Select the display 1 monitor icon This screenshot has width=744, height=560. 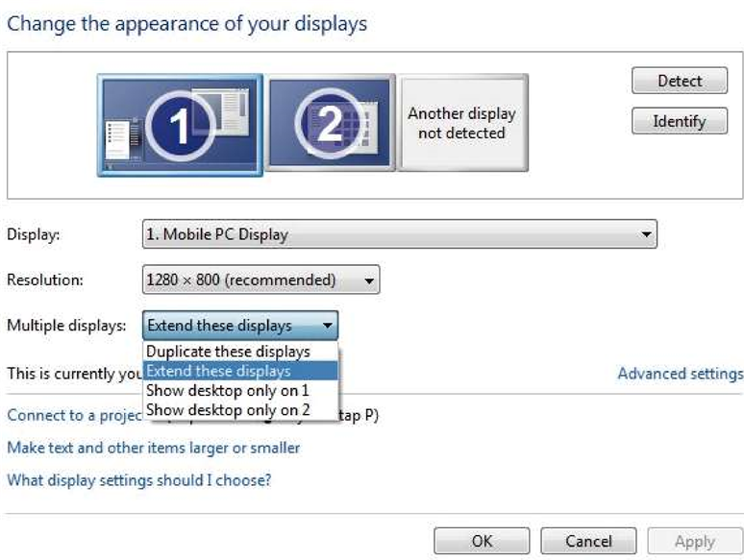[x=179, y=125]
